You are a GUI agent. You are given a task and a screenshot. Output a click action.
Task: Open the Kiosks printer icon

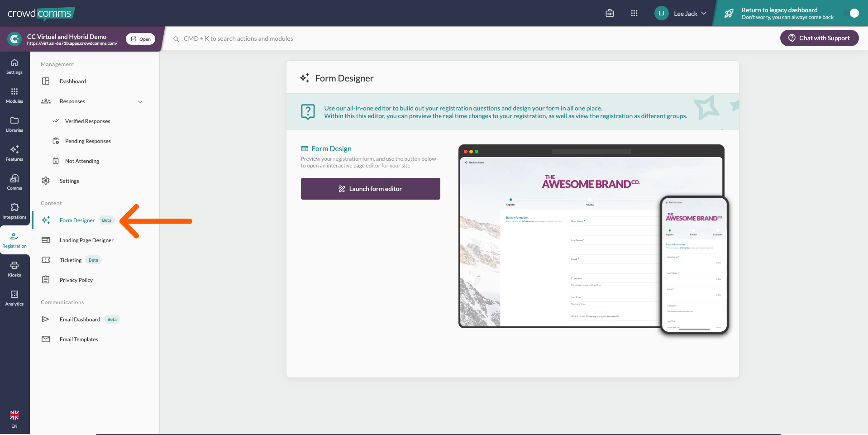tap(14, 269)
